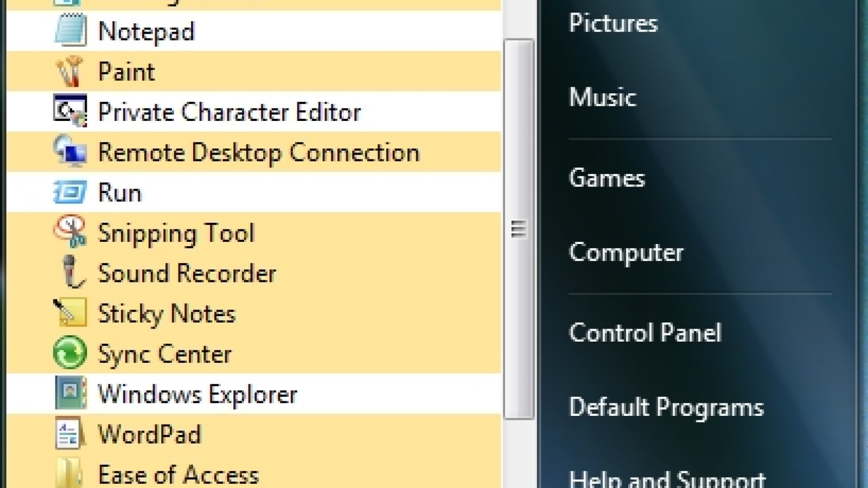Open Sticky Notes icon
Screen dimensions: 868x488
(70, 313)
